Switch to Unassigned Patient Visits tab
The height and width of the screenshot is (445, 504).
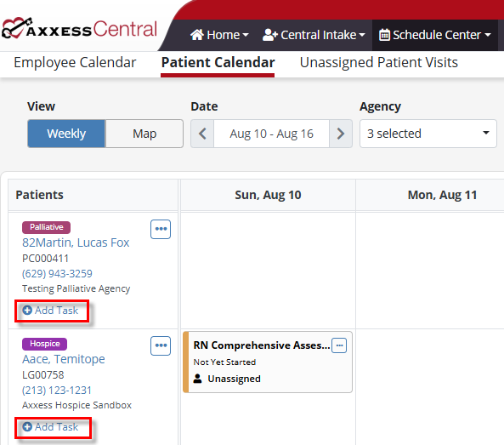[379, 62]
